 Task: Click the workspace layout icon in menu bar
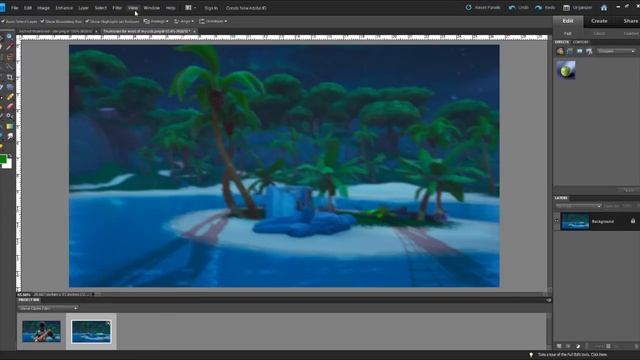[189, 7]
